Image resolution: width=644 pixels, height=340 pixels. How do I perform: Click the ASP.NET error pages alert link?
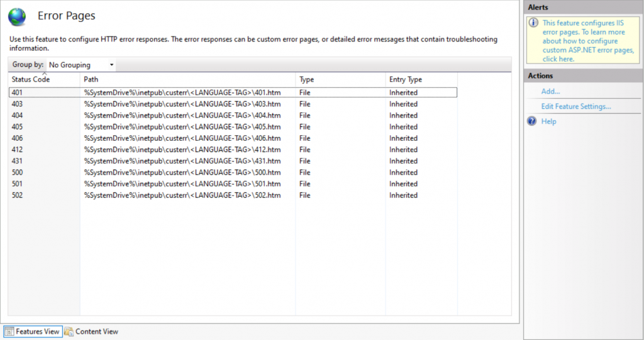click(x=588, y=41)
